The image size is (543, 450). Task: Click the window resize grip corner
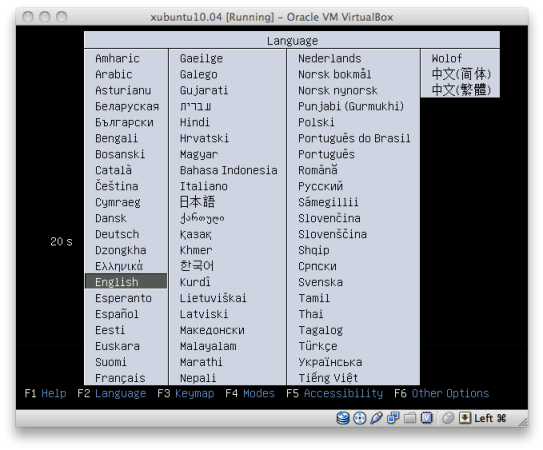pyautogui.click(x=523, y=422)
